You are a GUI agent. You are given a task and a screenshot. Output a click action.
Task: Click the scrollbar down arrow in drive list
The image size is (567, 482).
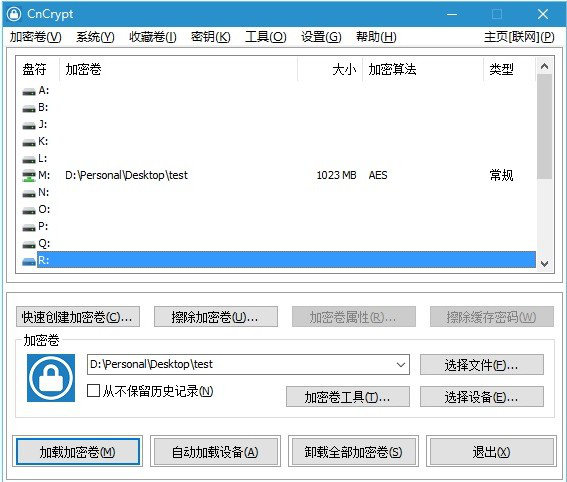coord(545,264)
